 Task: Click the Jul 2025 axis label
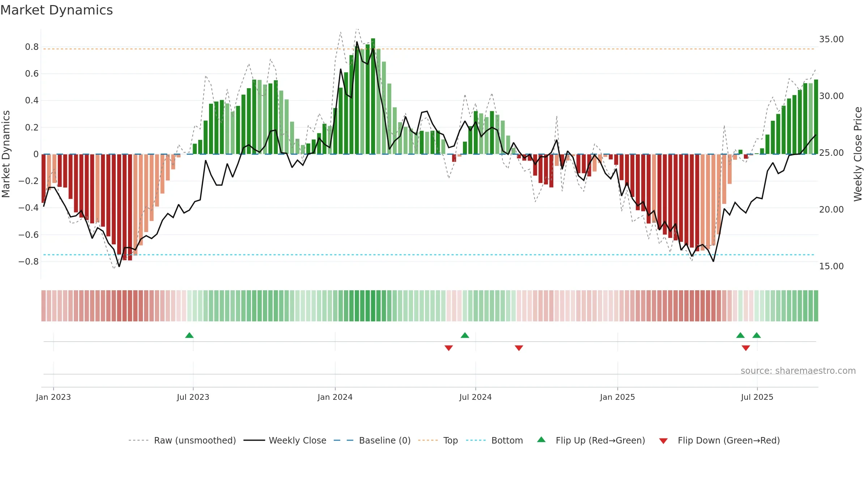coord(757,397)
